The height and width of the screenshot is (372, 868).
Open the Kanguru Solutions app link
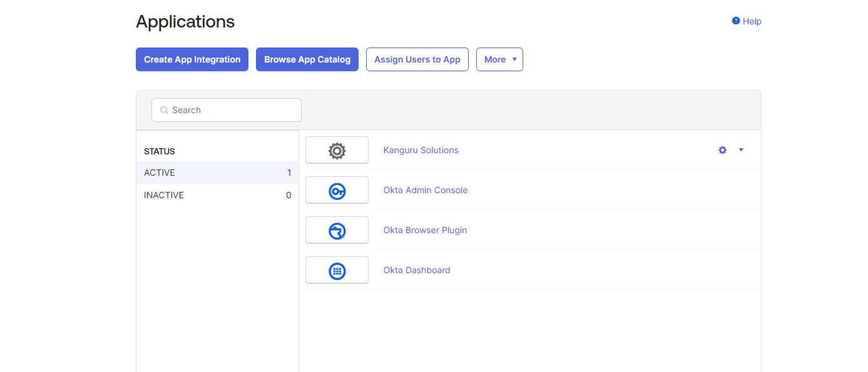pos(421,150)
